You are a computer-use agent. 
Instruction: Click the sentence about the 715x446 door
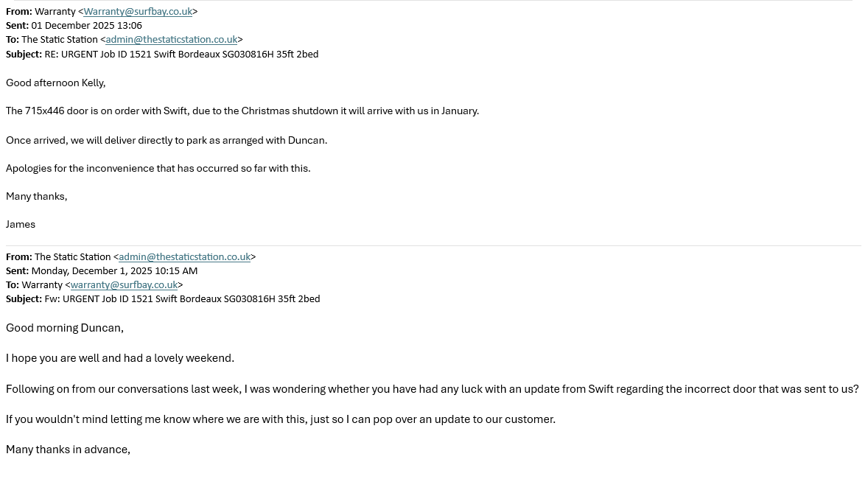point(242,111)
